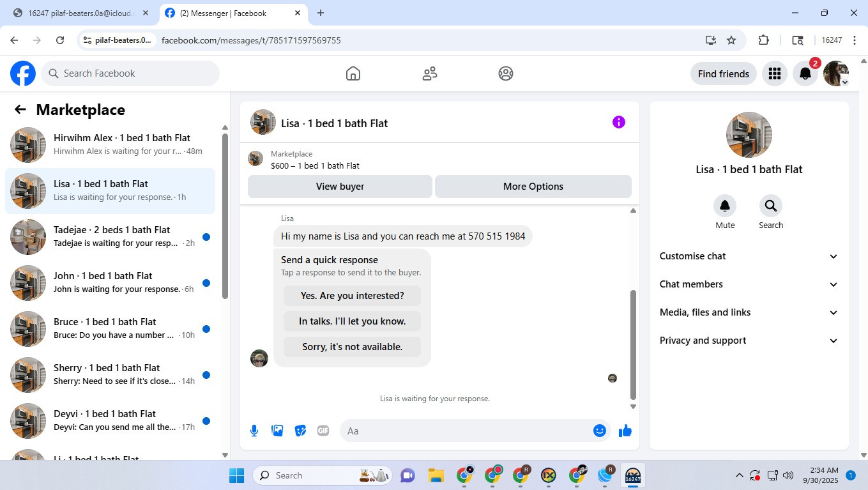Attach a file using the photo icon
The height and width of the screenshot is (490, 868).
[277, 431]
